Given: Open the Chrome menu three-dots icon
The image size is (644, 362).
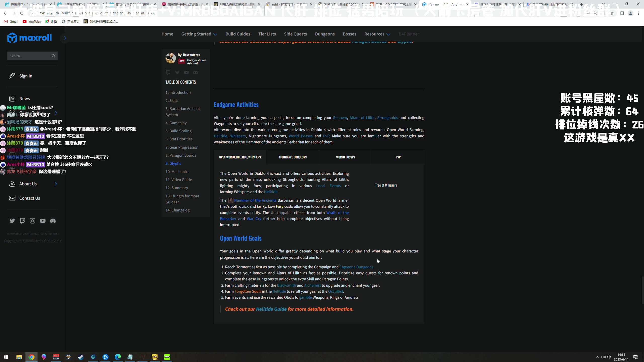Looking at the screenshot, I should [x=638, y=13].
